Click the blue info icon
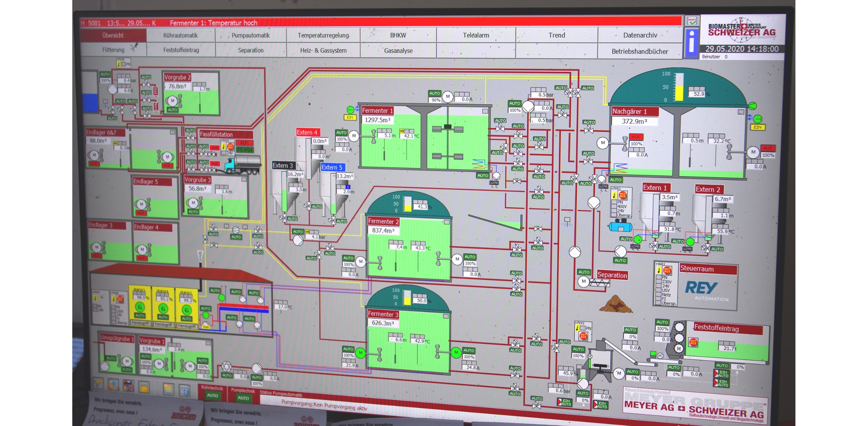The width and height of the screenshot is (868, 426). pos(691,42)
